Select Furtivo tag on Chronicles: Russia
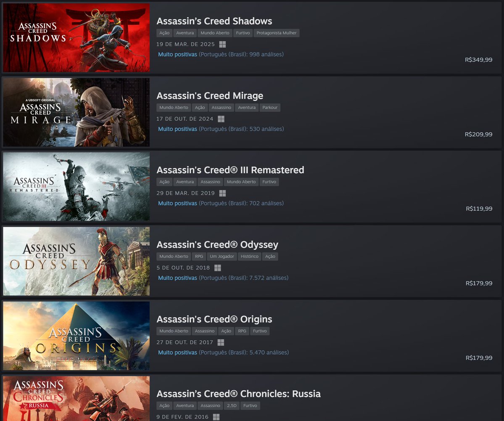This screenshot has height=421, width=504. (250, 405)
